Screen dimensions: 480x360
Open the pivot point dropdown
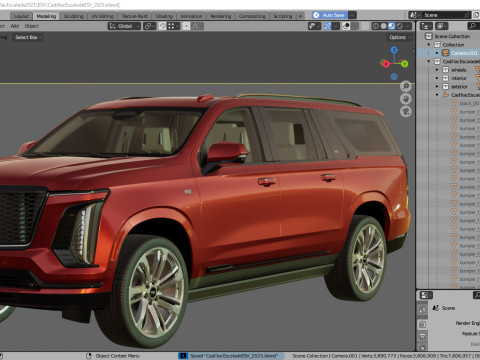pyautogui.click(x=149, y=26)
